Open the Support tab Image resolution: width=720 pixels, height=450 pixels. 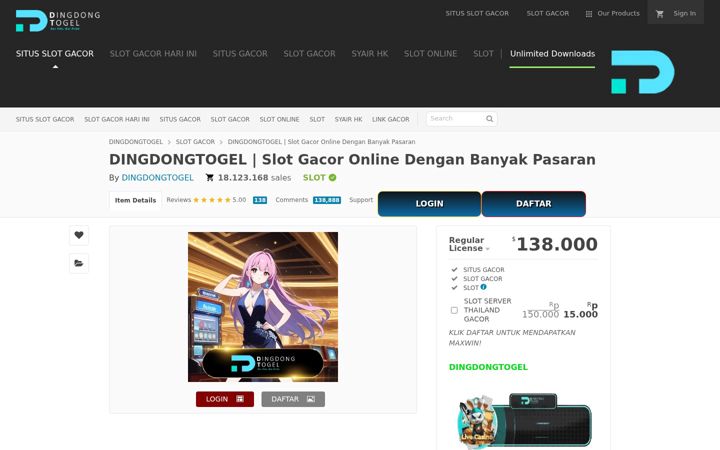click(361, 200)
